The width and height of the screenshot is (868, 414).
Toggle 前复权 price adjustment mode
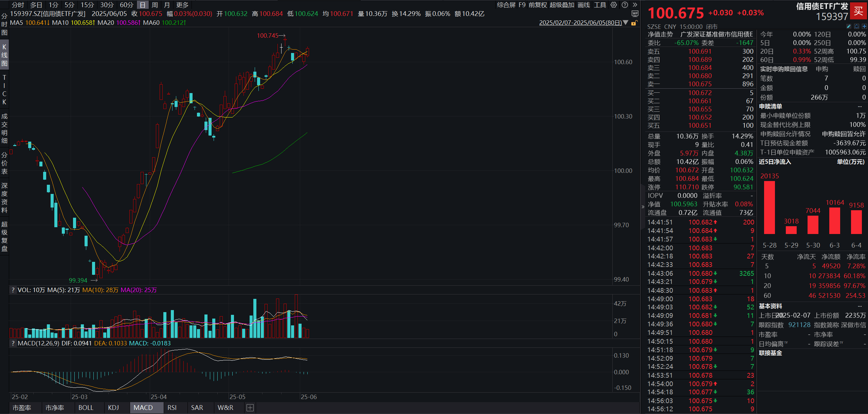tap(538, 5)
